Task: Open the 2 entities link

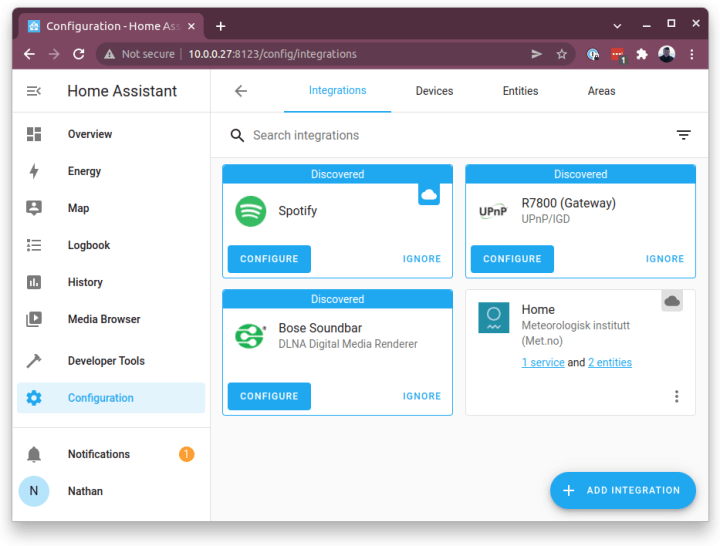Action: [x=610, y=362]
